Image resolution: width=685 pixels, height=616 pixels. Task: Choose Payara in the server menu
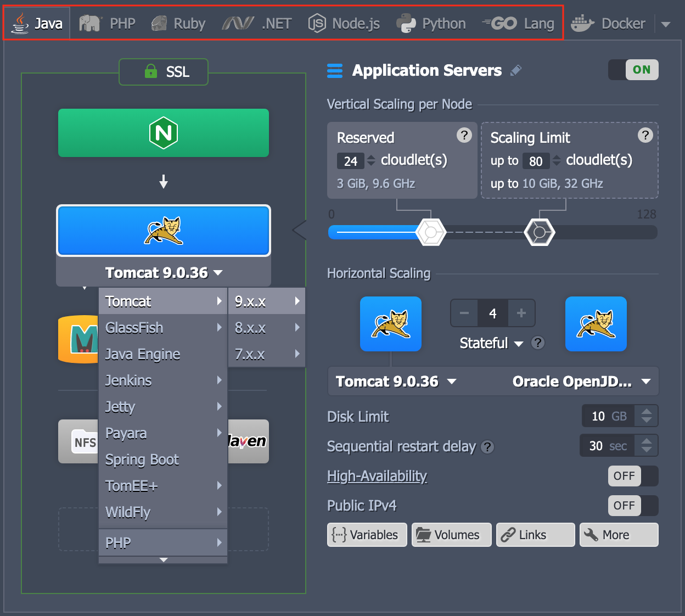pyautogui.click(x=163, y=433)
